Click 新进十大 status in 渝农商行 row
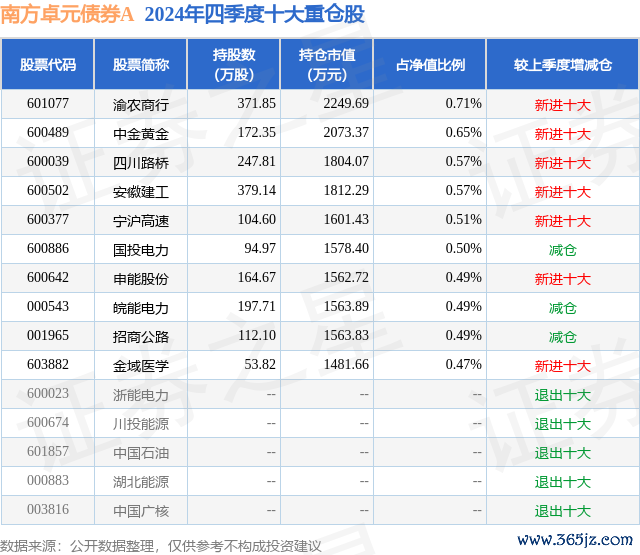 (x=563, y=105)
